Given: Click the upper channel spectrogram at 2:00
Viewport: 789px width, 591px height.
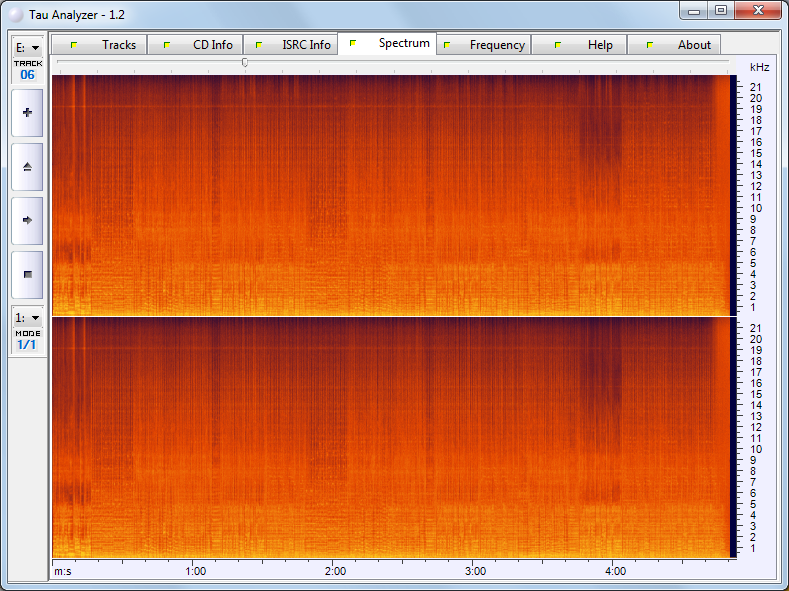Looking at the screenshot, I should tap(336, 195).
